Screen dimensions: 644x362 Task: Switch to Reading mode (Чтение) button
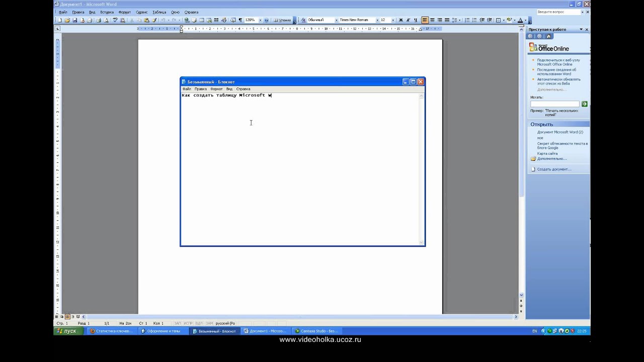click(283, 20)
